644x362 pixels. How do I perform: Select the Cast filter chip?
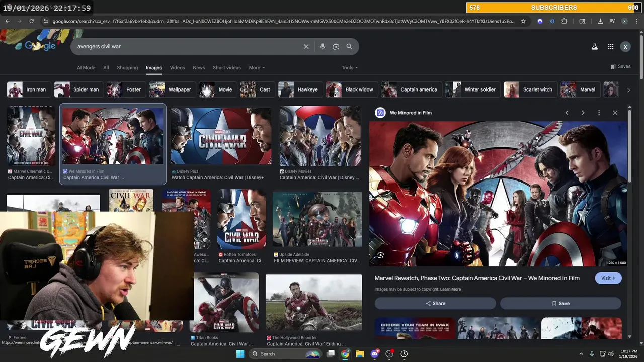(x=258, y=89)
